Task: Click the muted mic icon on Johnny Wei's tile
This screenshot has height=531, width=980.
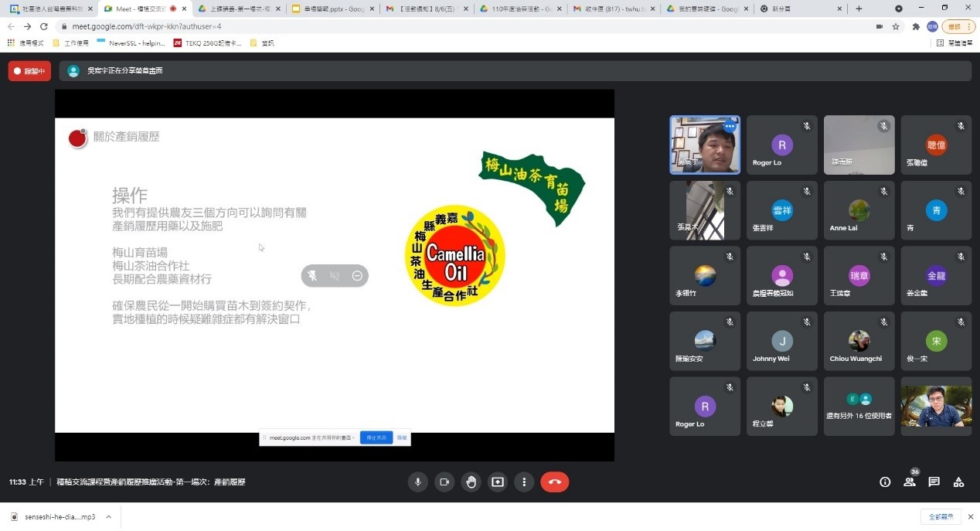Action: (x=806, y=322)
